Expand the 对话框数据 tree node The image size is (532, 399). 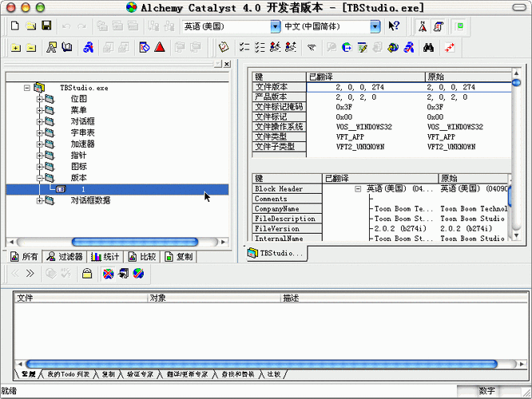[40, 200]
